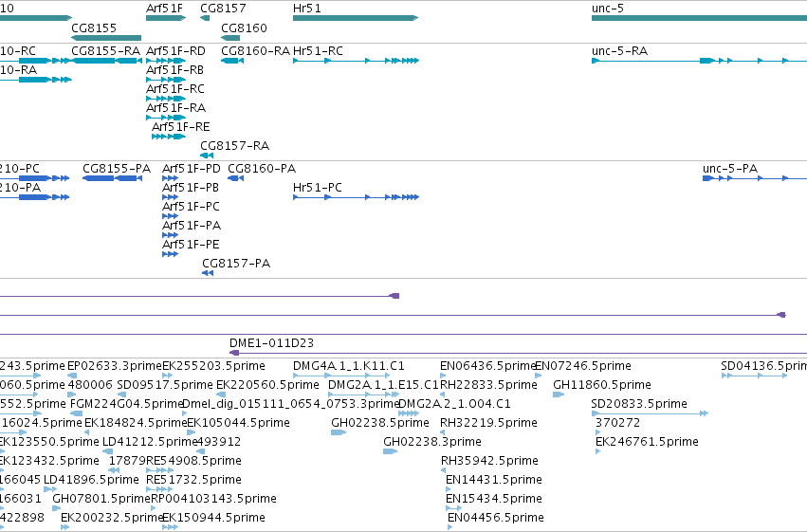Click transcript unc-5-RA
This screenshot has height=532, width=807.
pyautogui.click(x=699, y=61)
